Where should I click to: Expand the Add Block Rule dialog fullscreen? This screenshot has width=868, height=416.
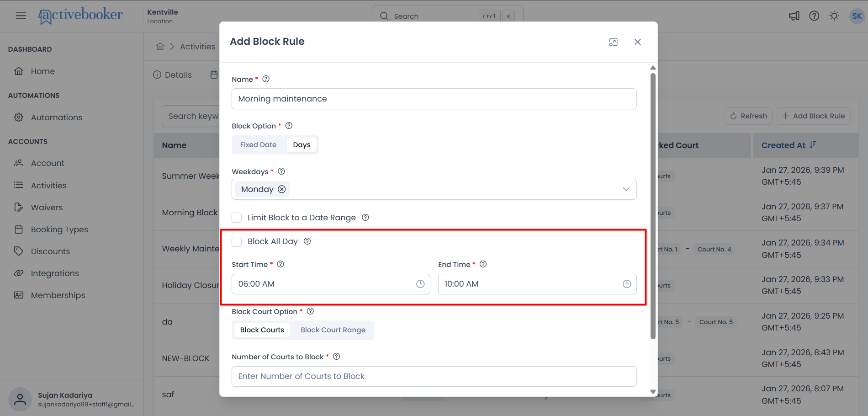(x=614, y=42)
